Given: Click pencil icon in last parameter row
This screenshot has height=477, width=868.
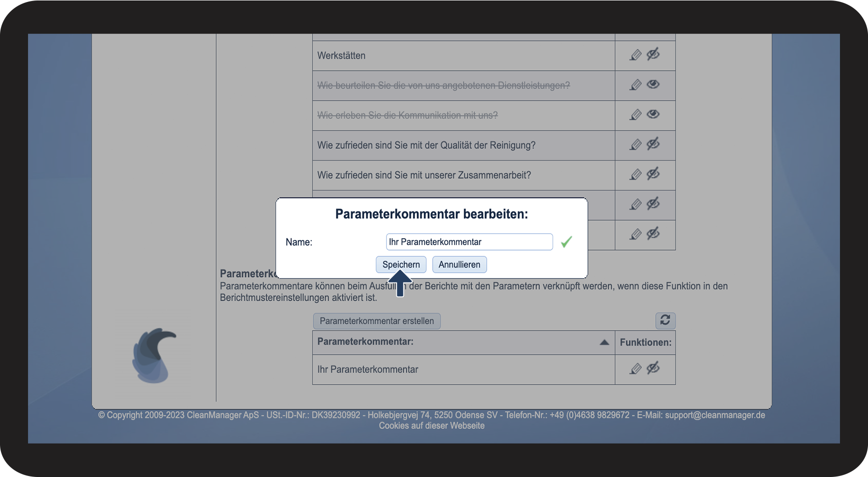Looking at the screenshot, I should click(636, 234).
